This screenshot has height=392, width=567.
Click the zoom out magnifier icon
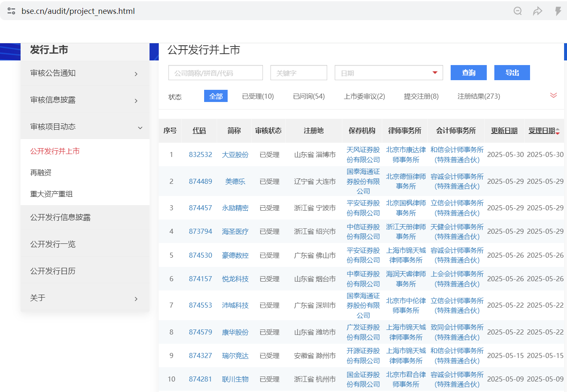coord(517,11)
